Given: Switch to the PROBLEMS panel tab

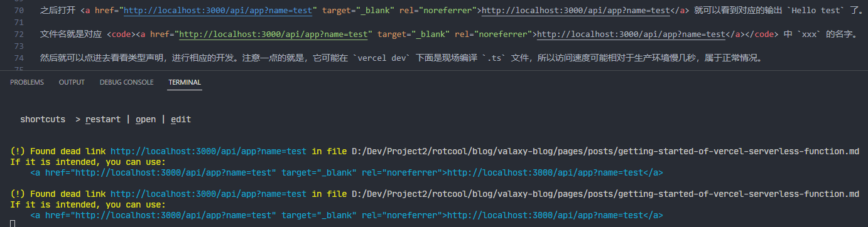Looking at the screenshot, I should (27, 82).
